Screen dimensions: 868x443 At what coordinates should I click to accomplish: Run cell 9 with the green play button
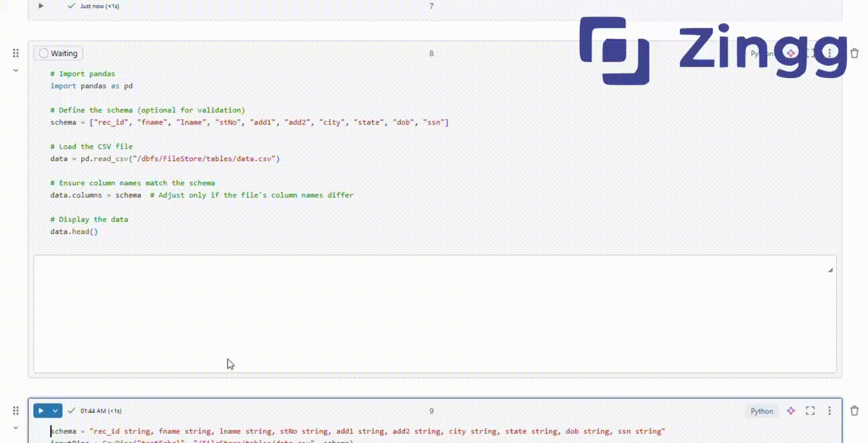point(41,410)
